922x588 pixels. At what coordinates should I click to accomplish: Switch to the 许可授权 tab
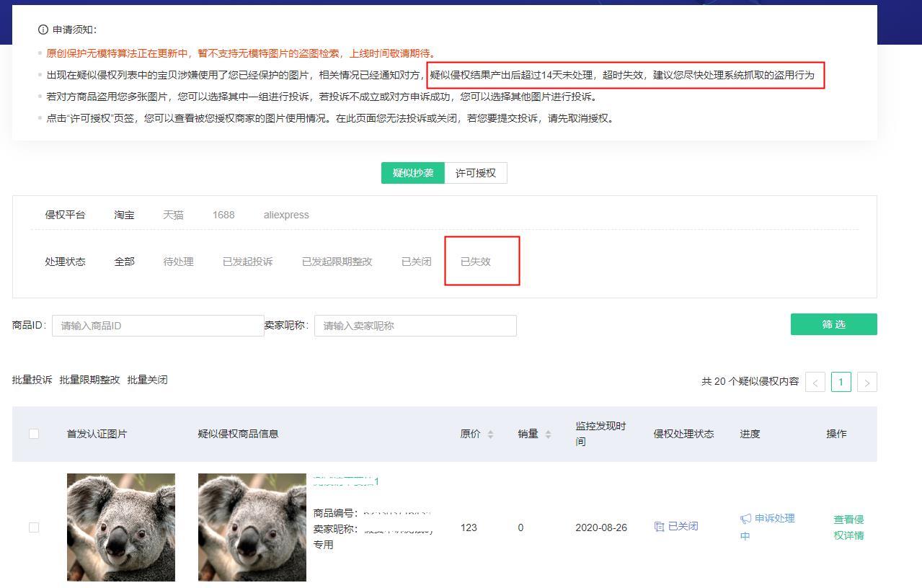tap(476, 173)
